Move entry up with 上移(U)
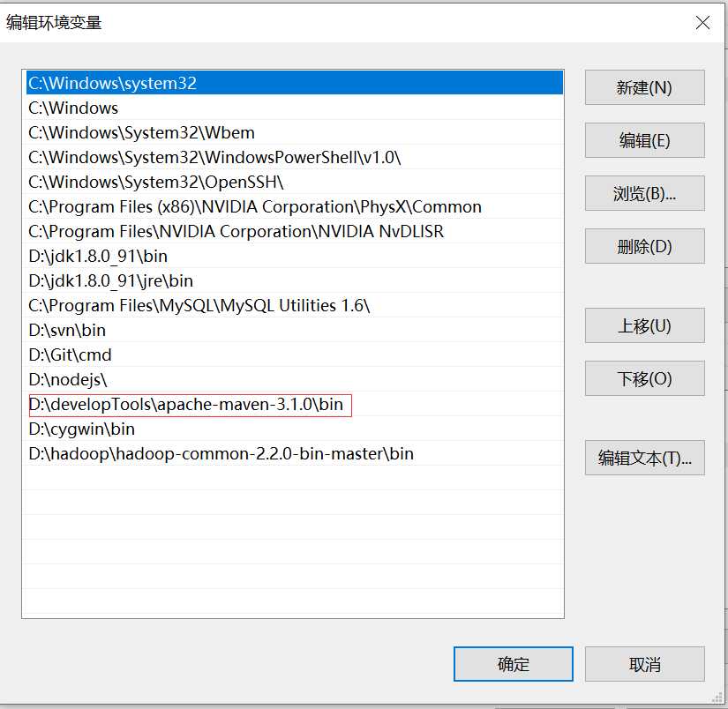 coord(644,325)
